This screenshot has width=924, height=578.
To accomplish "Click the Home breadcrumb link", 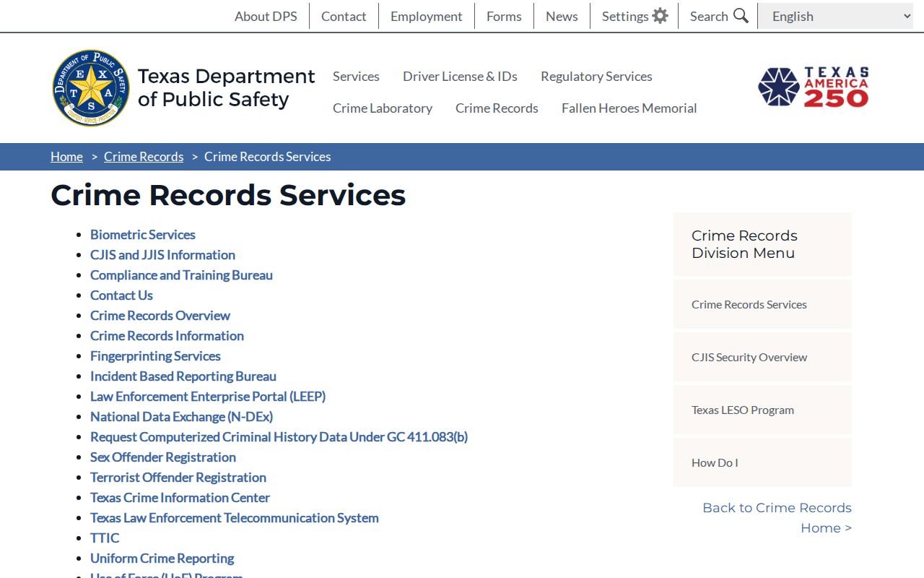I will pyautogui.click(x=66, y=157).
